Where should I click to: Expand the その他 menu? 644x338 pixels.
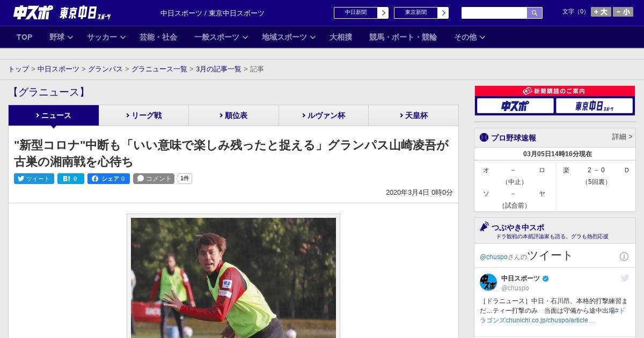click(x=470, y=37)
